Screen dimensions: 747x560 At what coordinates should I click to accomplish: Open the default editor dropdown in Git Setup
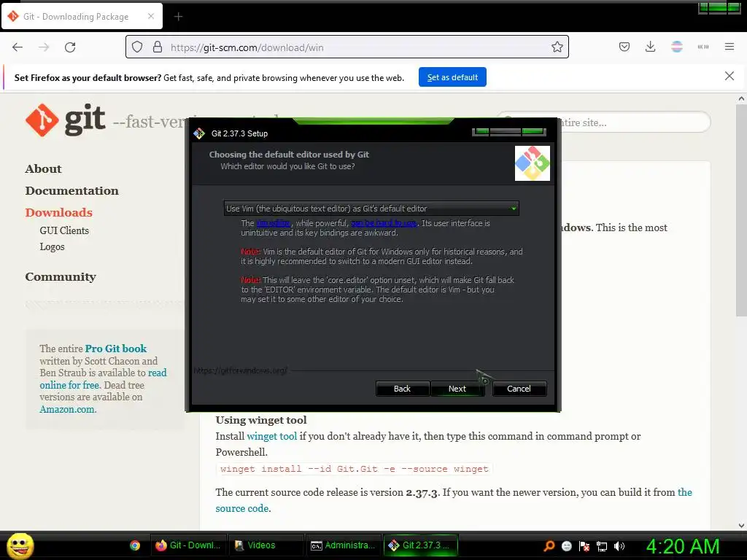coord(371,208)
